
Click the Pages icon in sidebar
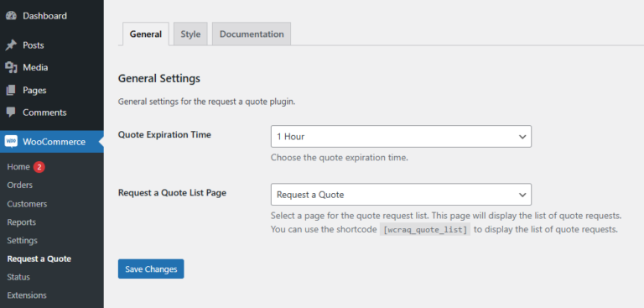click(x=11, y=90)
